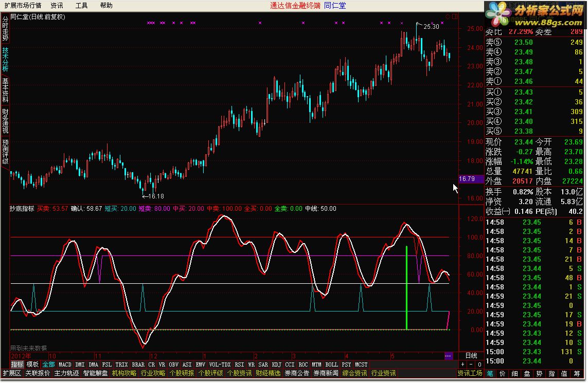Switch to 分时走势 side tab
The image size is (588, 383).
5,29
